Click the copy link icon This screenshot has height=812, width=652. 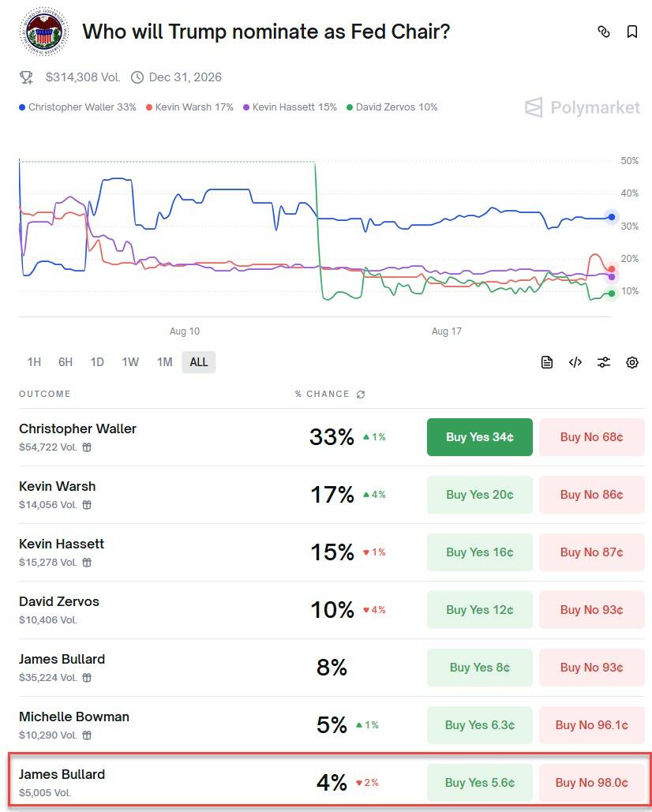[604, 32]
